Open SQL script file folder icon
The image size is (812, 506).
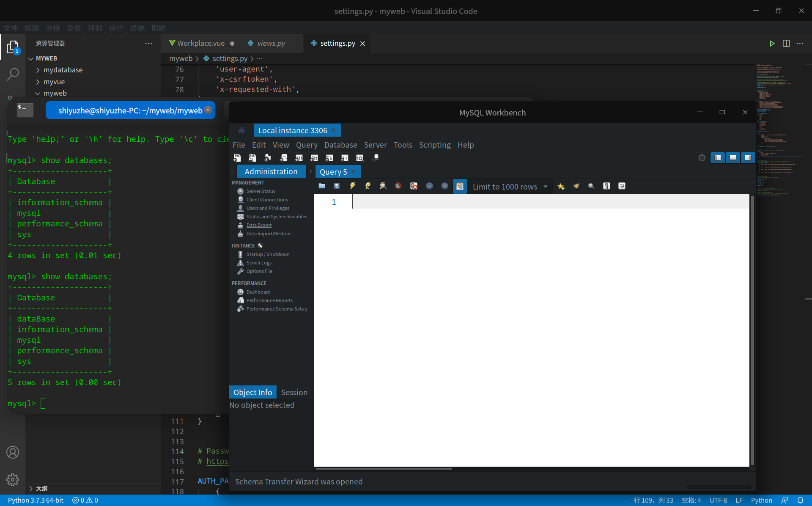322,186
